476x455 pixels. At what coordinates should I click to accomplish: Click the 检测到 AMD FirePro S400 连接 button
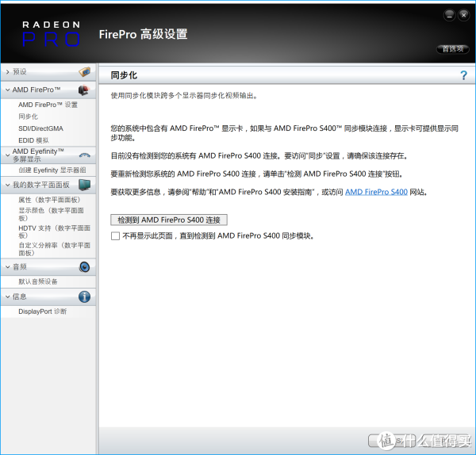[169, 220]
